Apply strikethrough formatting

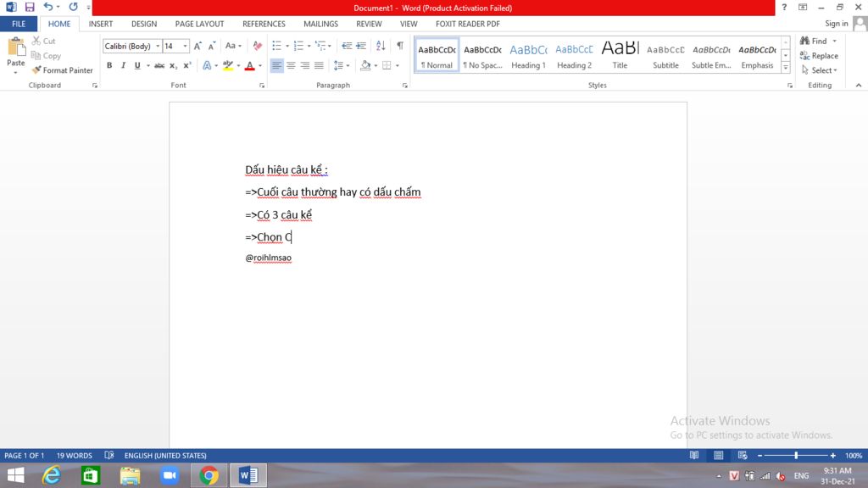coord(159,65)
